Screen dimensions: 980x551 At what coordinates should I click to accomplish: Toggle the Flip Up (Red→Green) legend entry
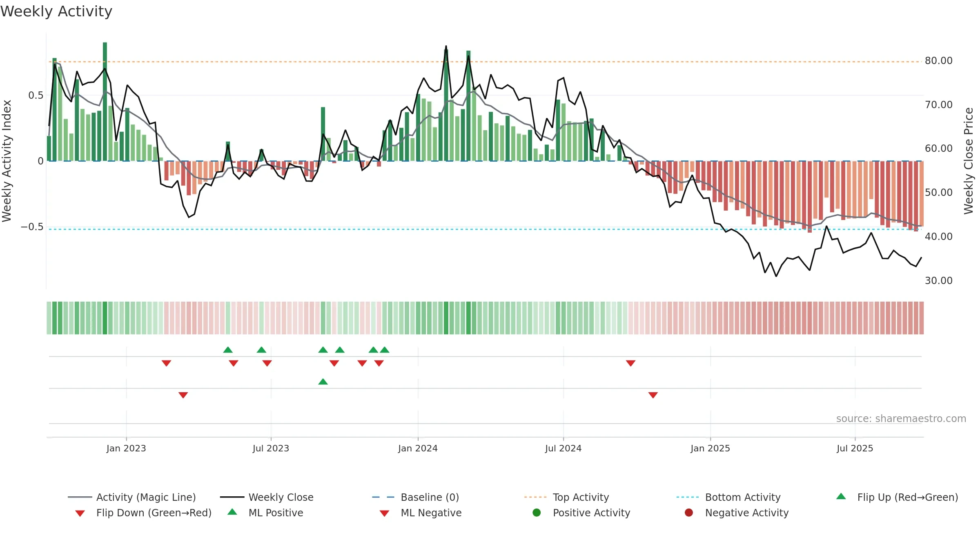click(x=897, y=497)
